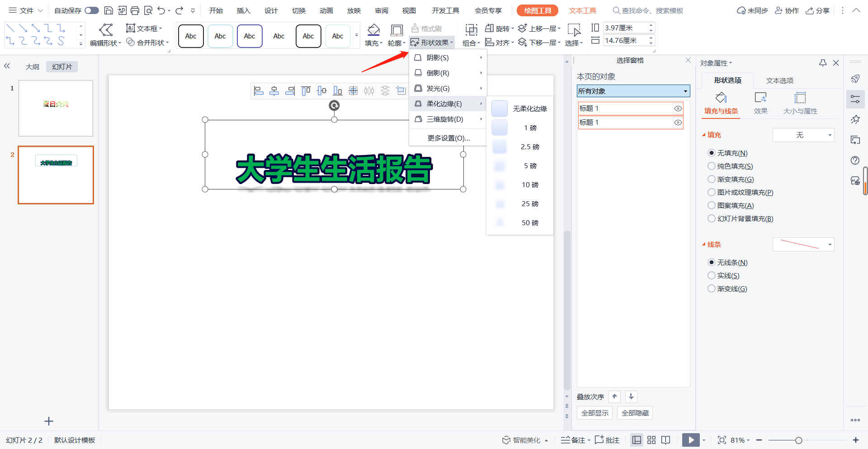
Task: Click the 全部隐藏 button
Action: point(635,413)
